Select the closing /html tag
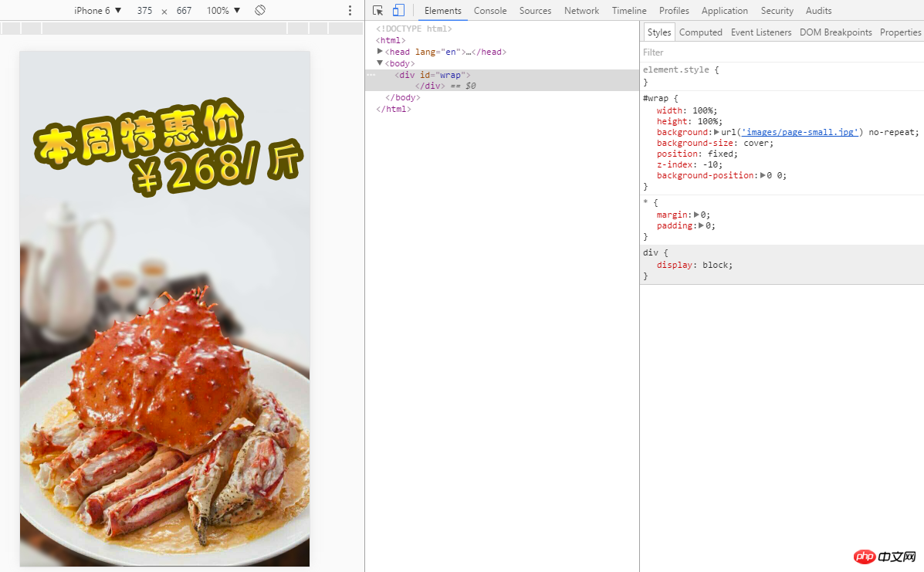Screen dimensions: 924x572 tap(394, 109)
